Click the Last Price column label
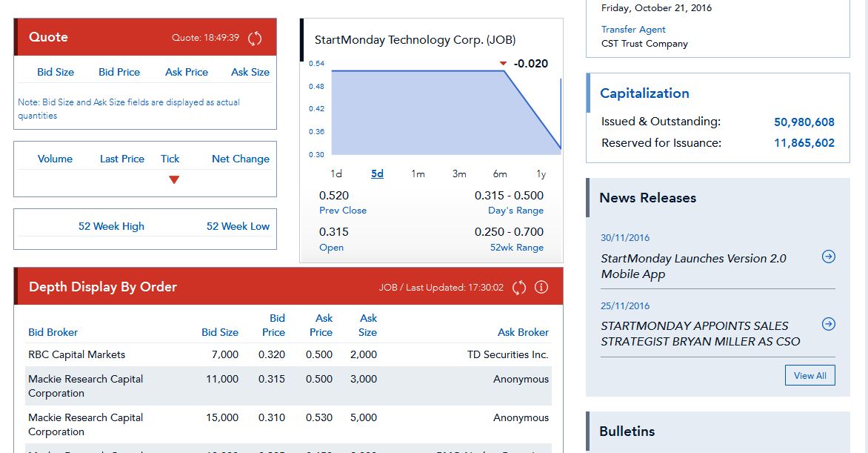The height and width of the screenshot is (453, 868). click(121, 159)
